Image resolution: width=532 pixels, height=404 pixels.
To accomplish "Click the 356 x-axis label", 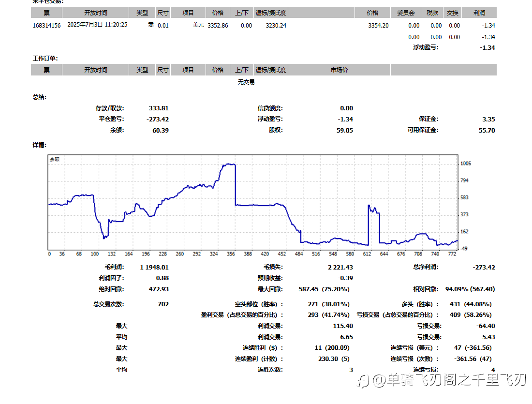I will click(x=231, y=254).
